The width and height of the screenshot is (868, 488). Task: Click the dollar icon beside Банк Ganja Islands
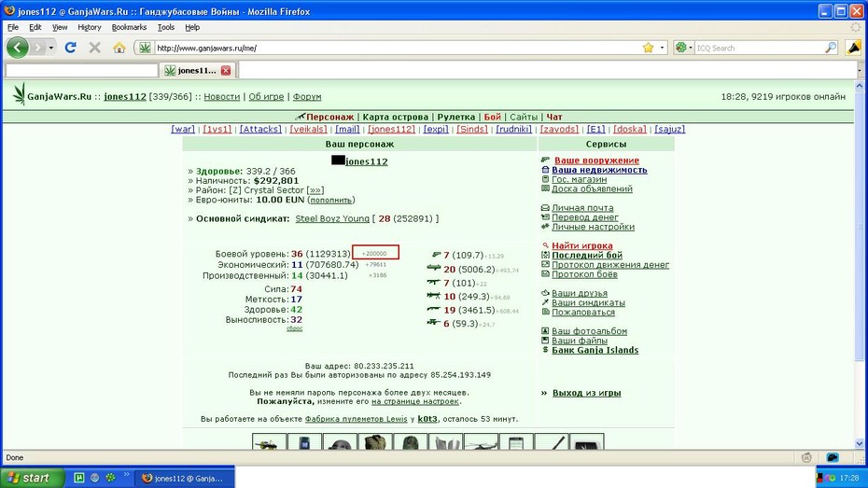(545, 350)
